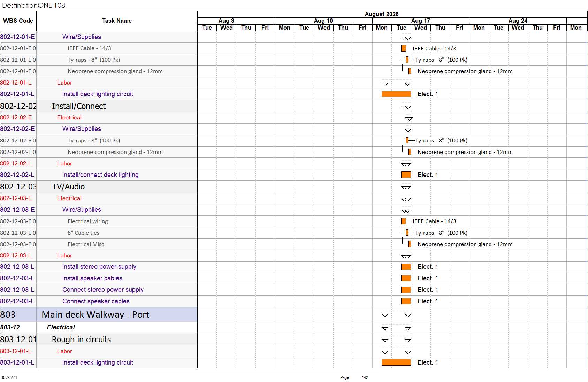Select Wire/Supplies task under 802-12-01-E
Viewport: 588px width, 382px height.
click(x=82, y=37)
